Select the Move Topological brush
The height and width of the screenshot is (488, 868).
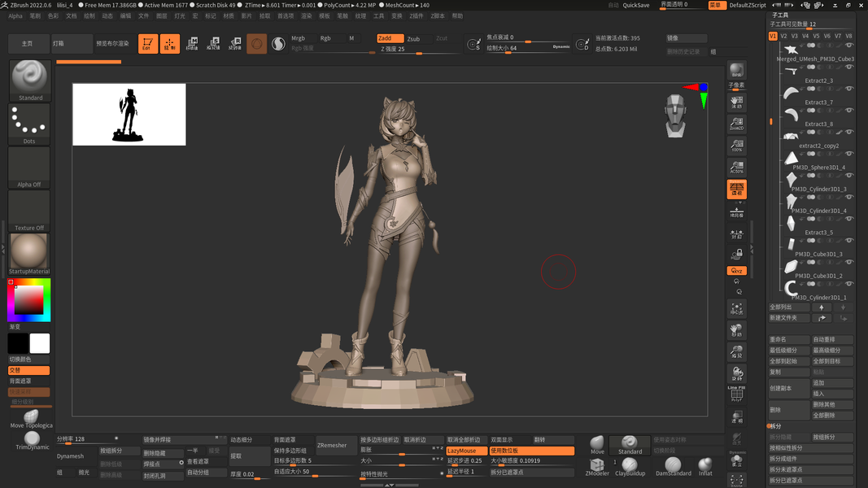[x=31, y=419]
